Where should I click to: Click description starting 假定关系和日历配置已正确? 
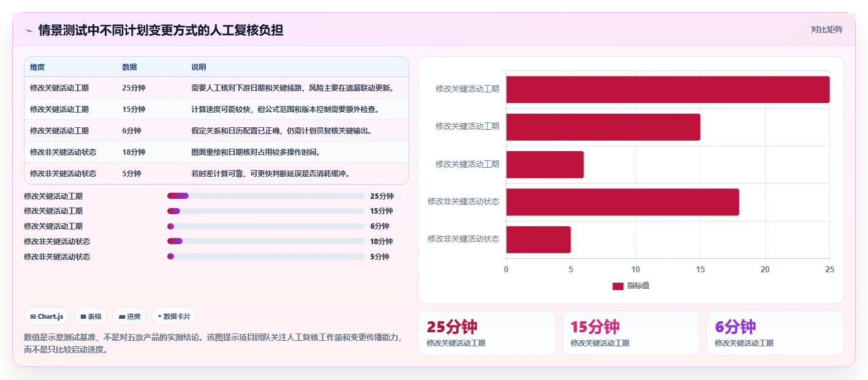click(281, 130)
